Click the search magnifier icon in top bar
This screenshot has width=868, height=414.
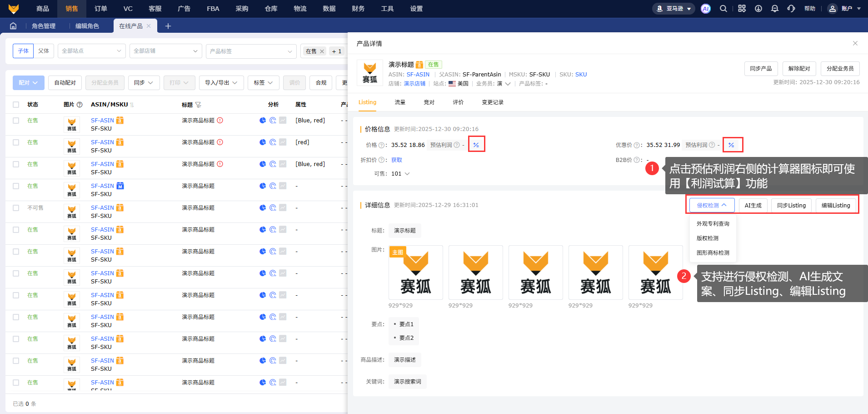pos(723,9)
